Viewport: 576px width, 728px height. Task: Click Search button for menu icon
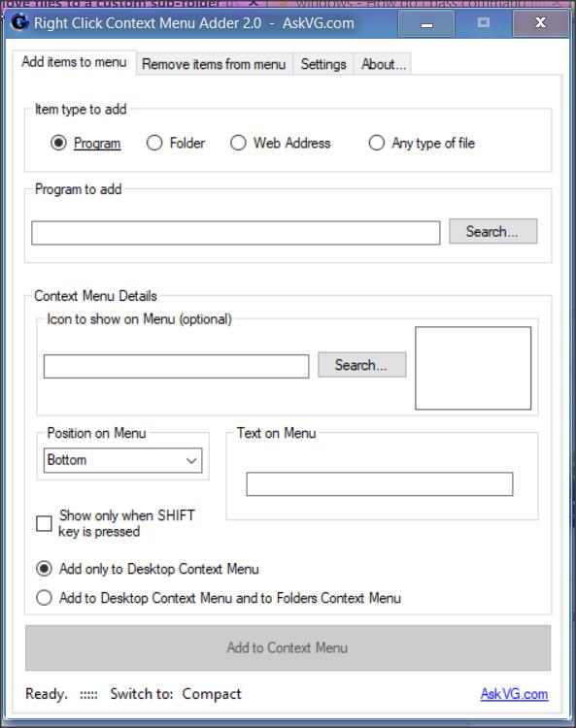click(x=362, y=365)
